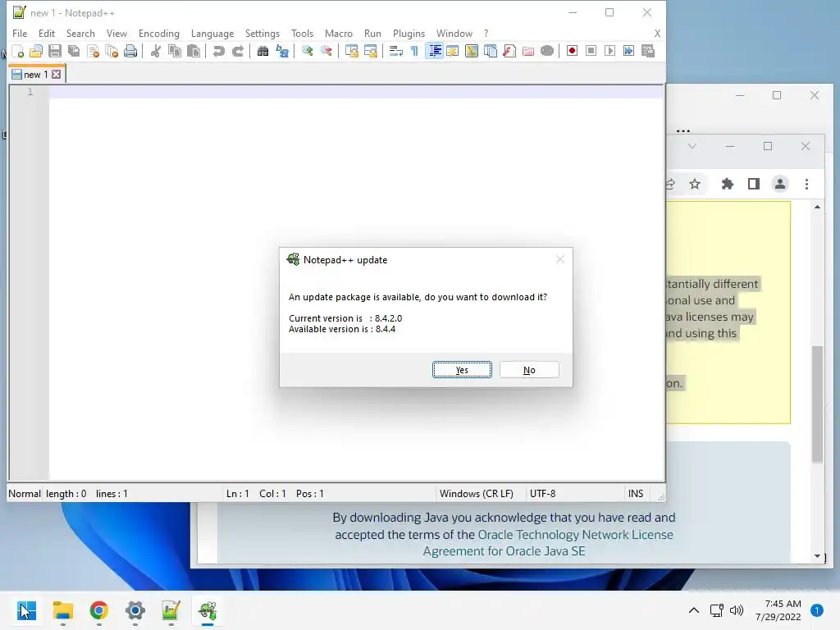This screenshot has width=840, height=630.
Task: Open the Plugins menu
Action: point(409,33)
